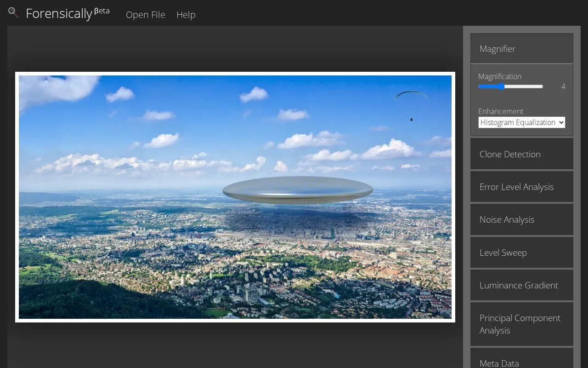The height and width of the screenshot is (368, 588).
Task: Adjust the Magnification slider
Action: pos(510,86)
